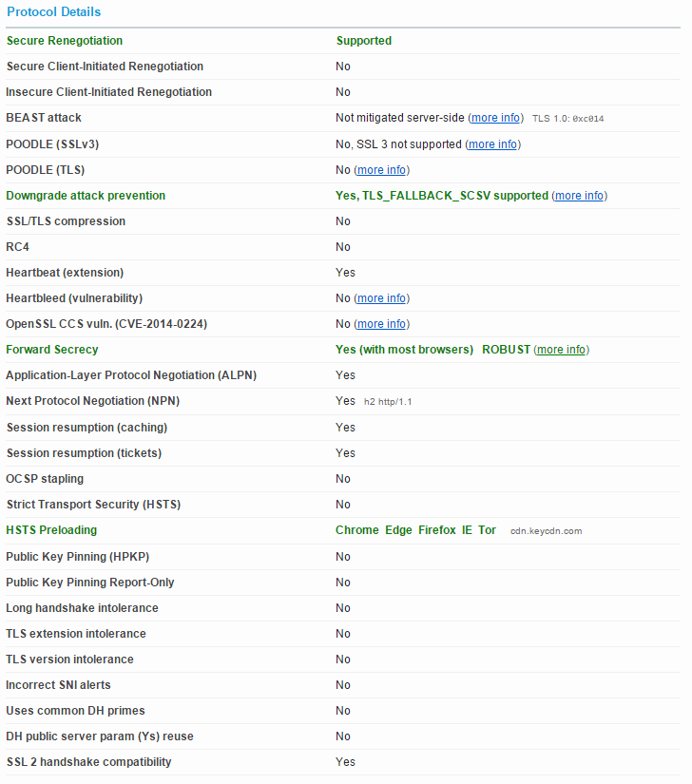Click the TLS 1.0: 0xc014 note
The width and height of the screenshot is (692, 784).
[568, 119]
